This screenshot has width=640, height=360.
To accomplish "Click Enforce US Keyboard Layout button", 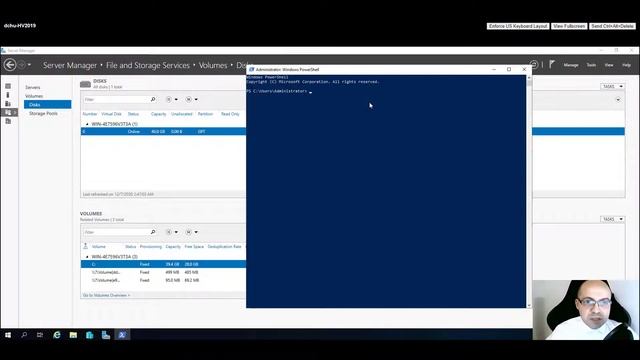I will click(518, 26).
